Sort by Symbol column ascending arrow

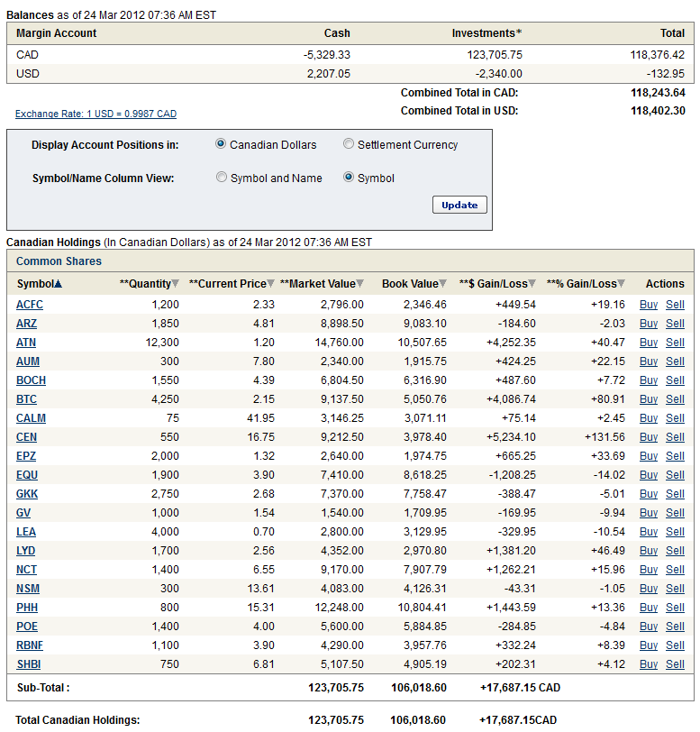(59, 284)
